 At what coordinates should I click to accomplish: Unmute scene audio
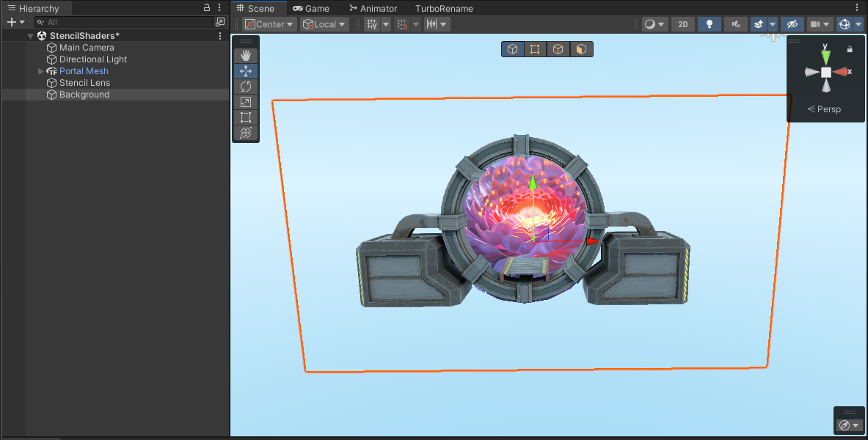pos(735,23)
